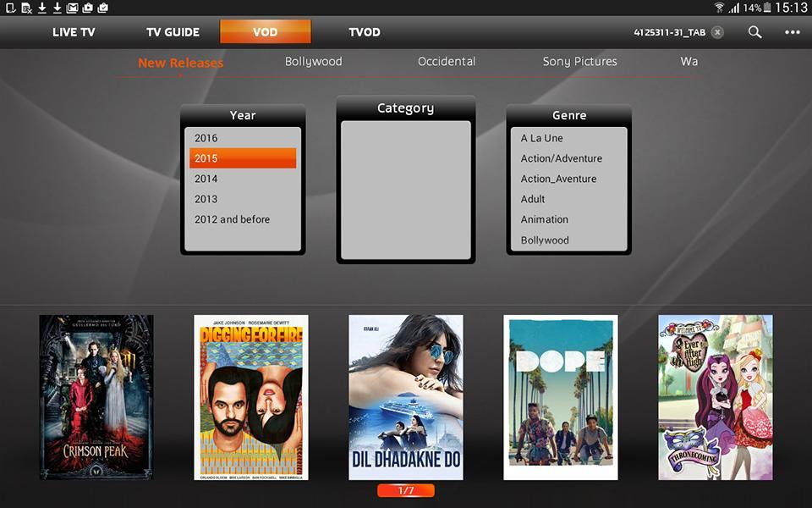Open the Sony Pictures category

click(579, 61)
